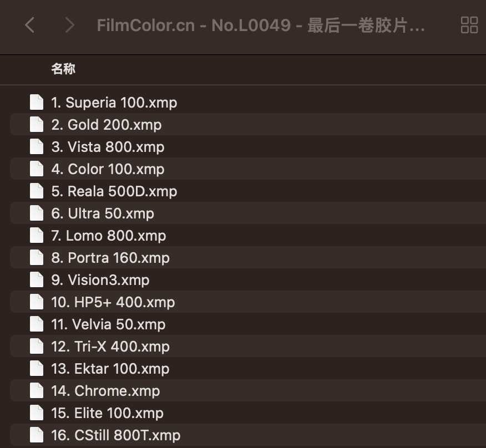The width and height of the screenshot is (486, 448).
Task: Choose the 13. Ektar 100.xmp file
Action: [110, 369]
